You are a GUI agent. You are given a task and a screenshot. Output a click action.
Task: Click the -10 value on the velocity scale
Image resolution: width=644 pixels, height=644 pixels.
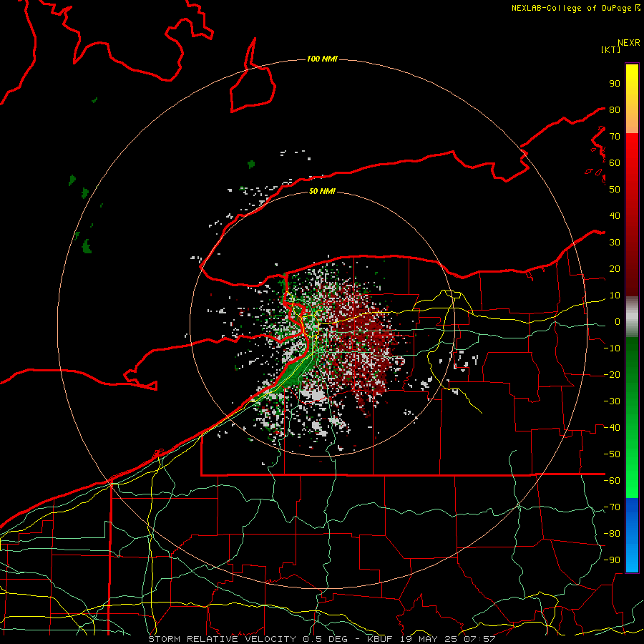[x=612, y=348]
